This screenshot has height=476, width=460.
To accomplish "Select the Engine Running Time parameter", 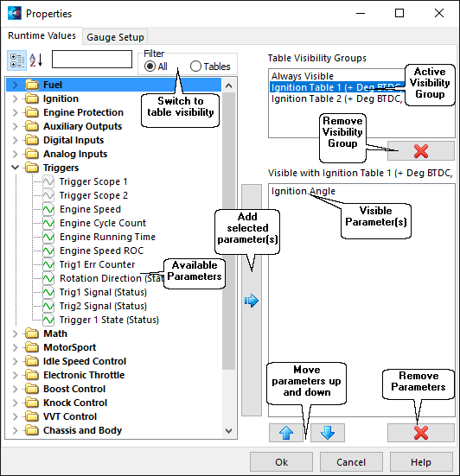I will (107, 237).
